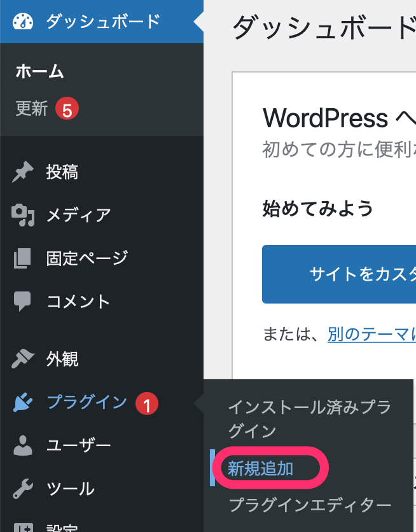Click the red 5 updates badge
416x532 pixels.
point(66,109)
